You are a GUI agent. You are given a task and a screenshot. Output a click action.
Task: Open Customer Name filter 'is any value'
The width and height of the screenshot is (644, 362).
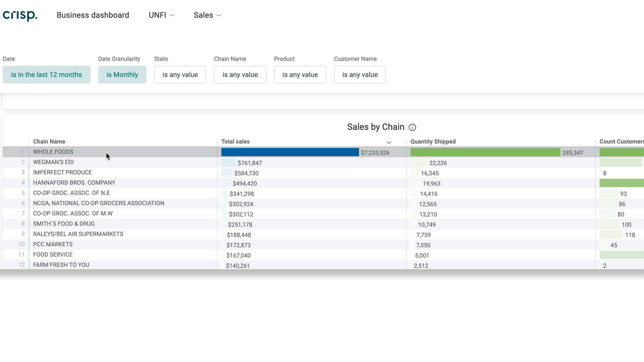[x=360, y=74]
